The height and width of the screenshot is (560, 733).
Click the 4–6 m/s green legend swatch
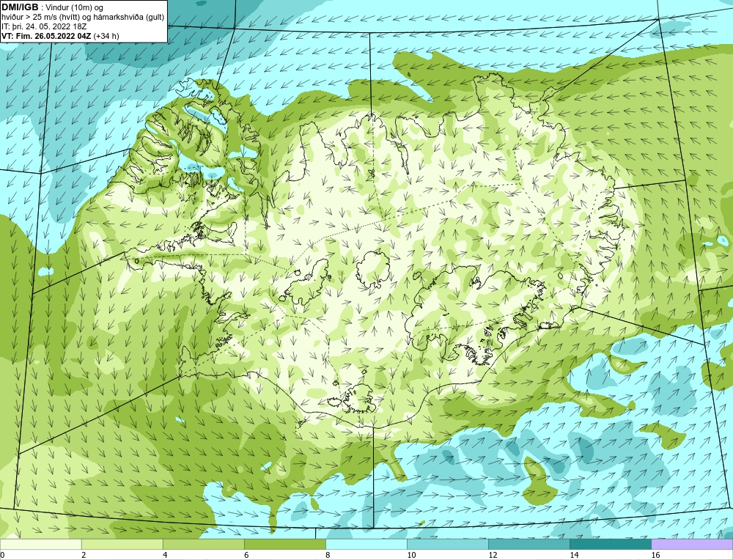[203, 544]
